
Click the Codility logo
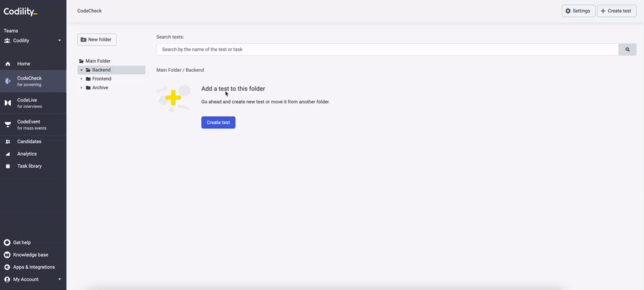point(20,12)
